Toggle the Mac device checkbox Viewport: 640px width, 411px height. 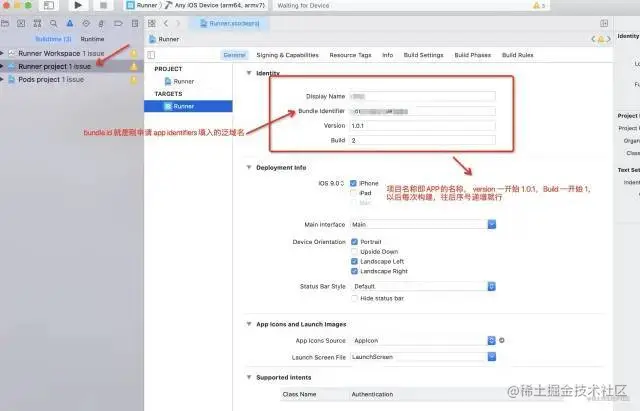pyautogui.click(x=353, y=202)
